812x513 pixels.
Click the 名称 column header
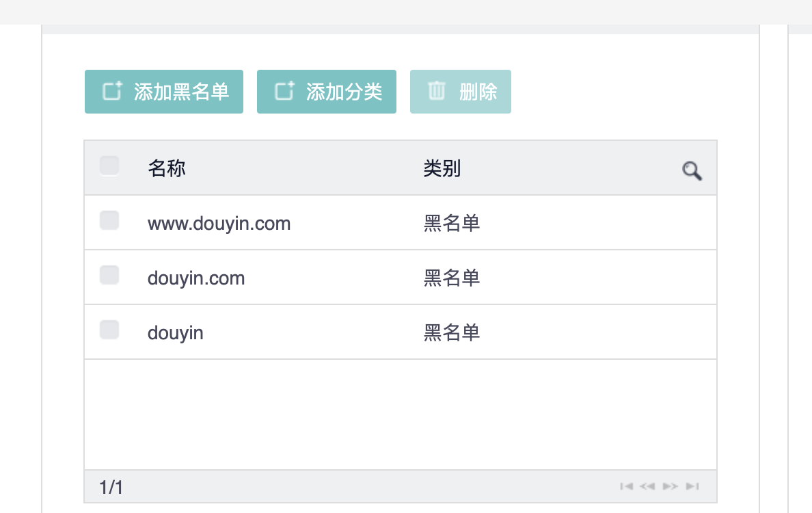[x=167, y=168]
